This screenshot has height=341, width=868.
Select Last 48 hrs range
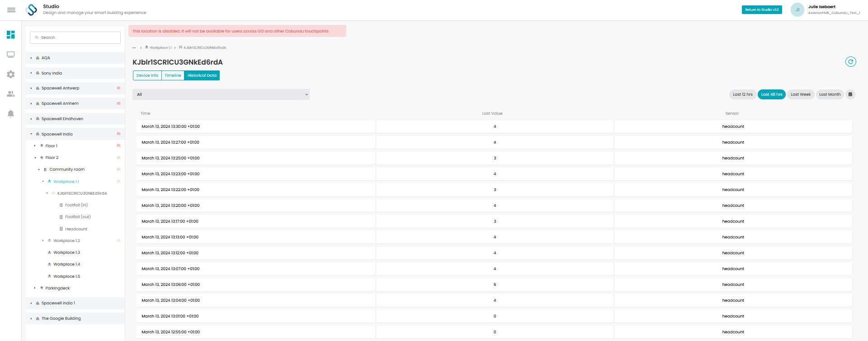click(x=772, y=94)
